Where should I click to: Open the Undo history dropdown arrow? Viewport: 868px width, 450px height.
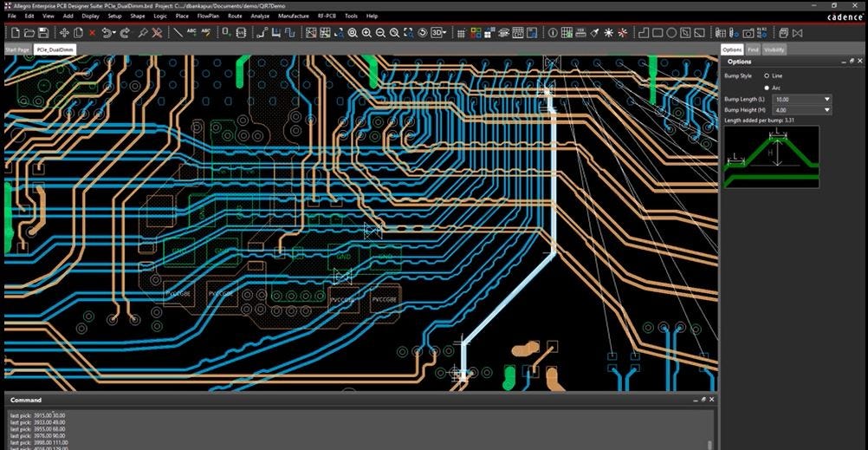click(114, 33)
